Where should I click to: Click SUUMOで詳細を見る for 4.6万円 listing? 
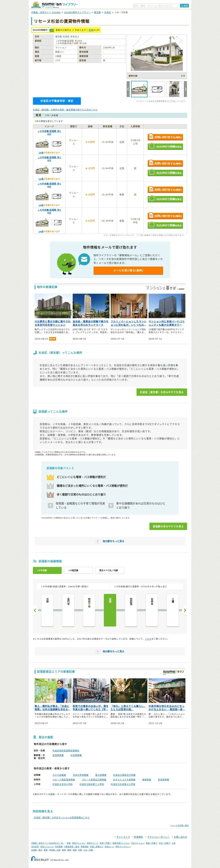165,225
